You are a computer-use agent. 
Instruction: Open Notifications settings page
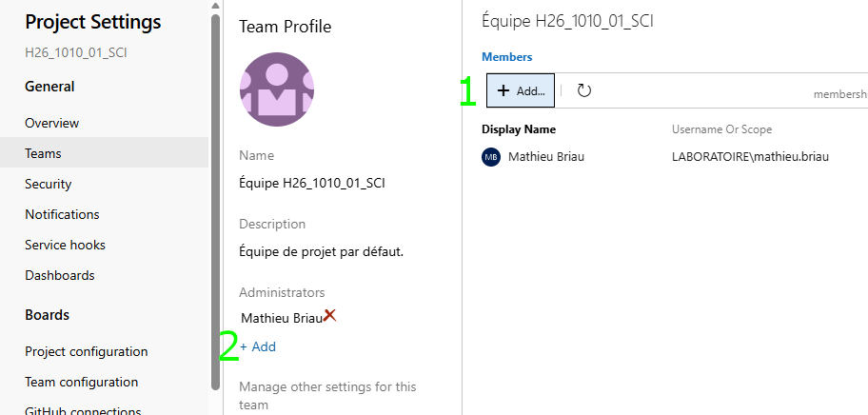click(x=62, y=214)
